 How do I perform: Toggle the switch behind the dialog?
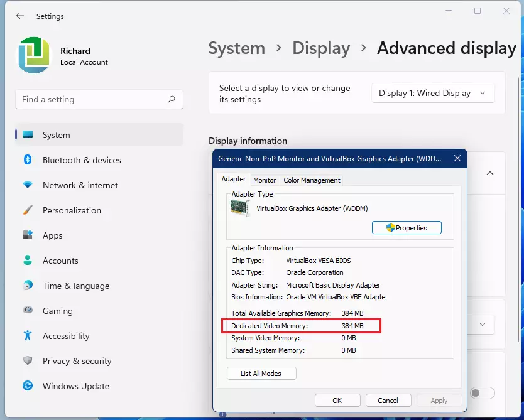(482, 393)
